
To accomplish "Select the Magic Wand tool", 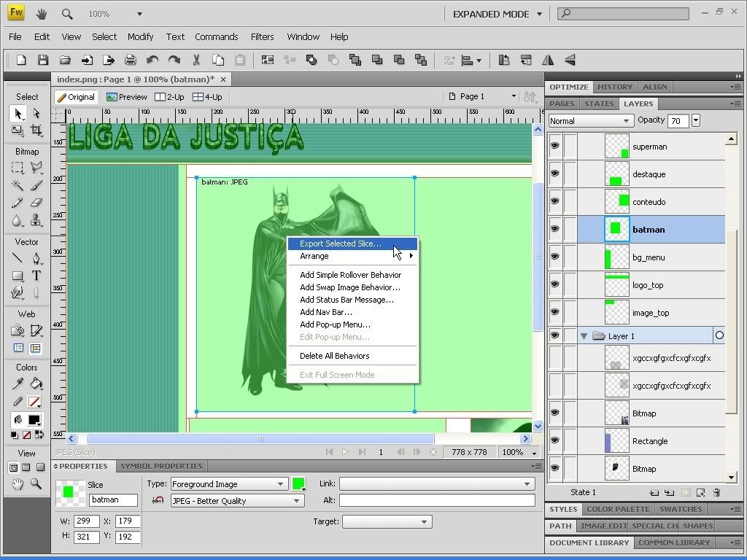I will click(18, 184).
